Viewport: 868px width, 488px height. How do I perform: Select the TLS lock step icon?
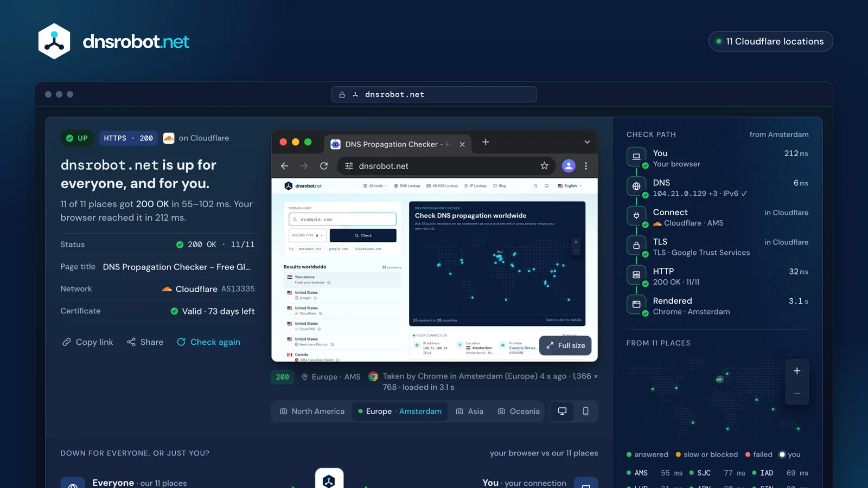tap(636, 245)
